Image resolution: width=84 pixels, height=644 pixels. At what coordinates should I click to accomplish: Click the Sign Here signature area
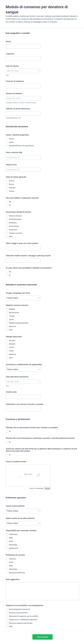point(28,475)
